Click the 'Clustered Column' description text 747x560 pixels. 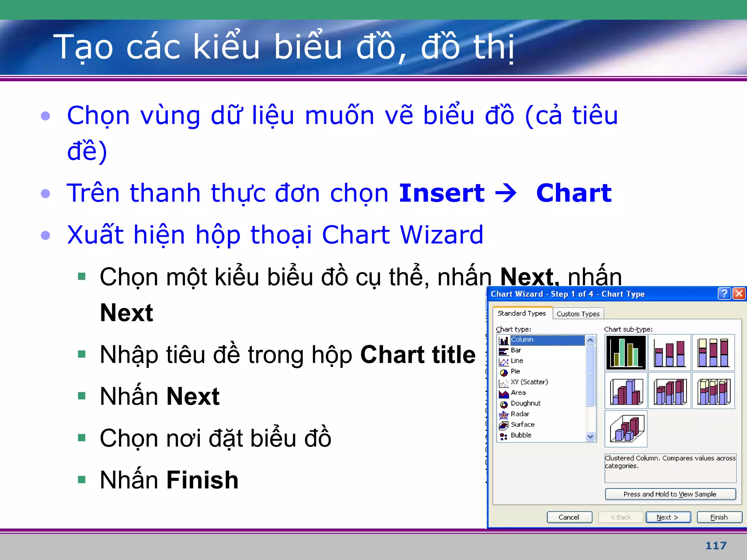pos(670,462)
